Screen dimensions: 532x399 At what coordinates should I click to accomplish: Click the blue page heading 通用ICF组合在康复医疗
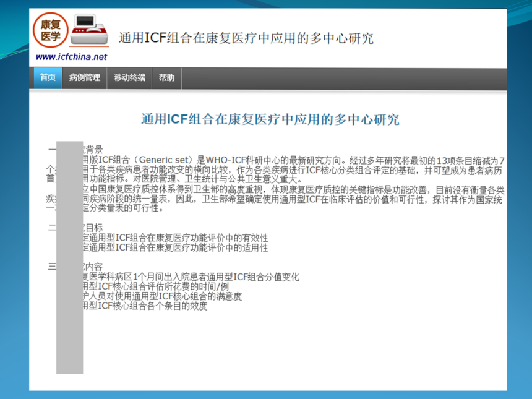click(270, 119)
